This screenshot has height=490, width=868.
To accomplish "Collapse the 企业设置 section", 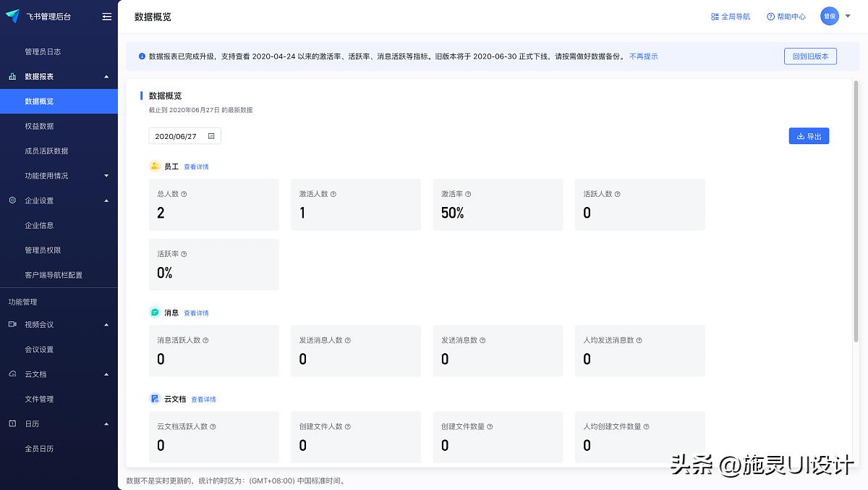I will (106, 200).
